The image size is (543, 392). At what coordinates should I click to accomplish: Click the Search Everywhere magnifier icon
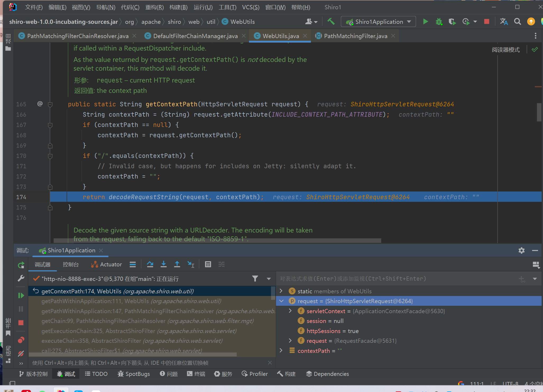tap(517, 22)
